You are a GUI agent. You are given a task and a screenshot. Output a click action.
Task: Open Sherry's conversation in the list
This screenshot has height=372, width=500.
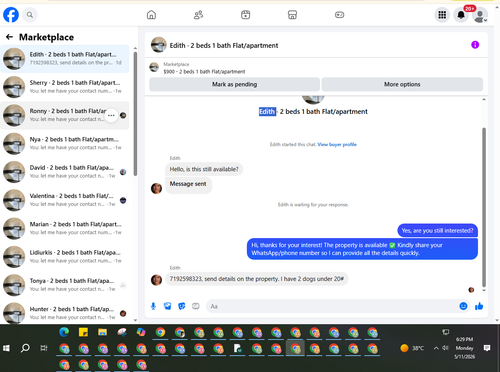tap(65, 87)
